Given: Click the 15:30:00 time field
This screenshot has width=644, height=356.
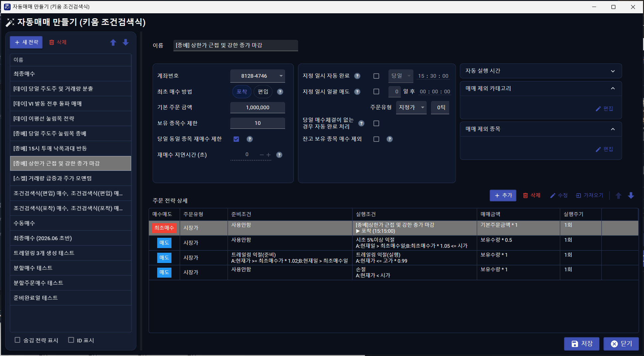Looking at the screenshot, I should click(433, 76).
